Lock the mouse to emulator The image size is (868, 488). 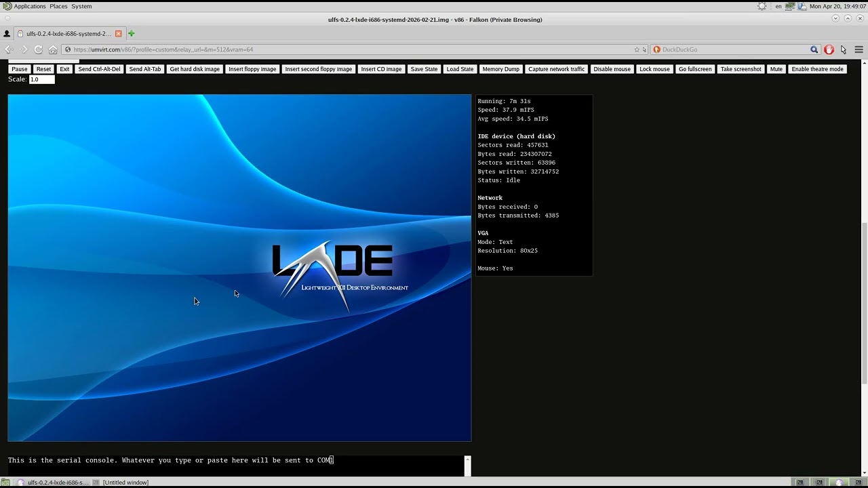tap(654, 69)
